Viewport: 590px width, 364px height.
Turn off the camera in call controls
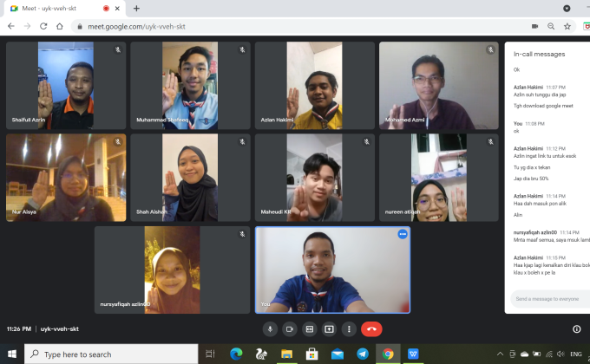(289, 329)
